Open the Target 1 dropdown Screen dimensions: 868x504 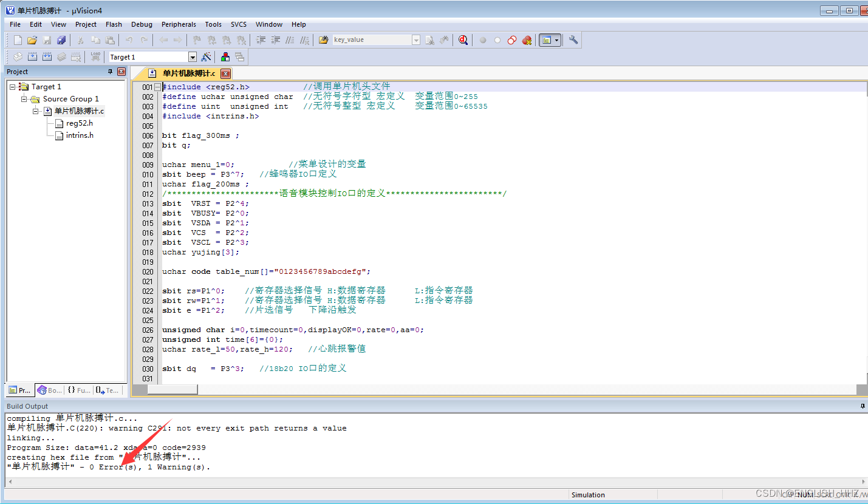(193, 57)
